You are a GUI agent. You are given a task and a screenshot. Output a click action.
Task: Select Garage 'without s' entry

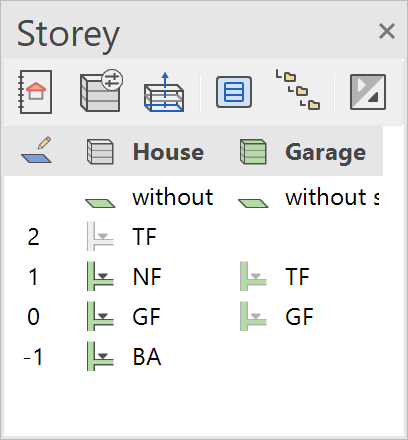point(332,197)
